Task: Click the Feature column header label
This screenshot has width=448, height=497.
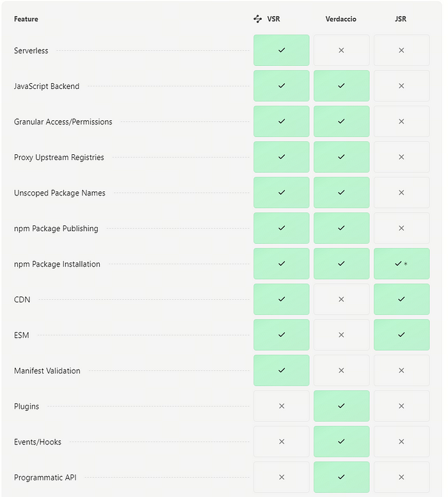Action: click(26, 19)
